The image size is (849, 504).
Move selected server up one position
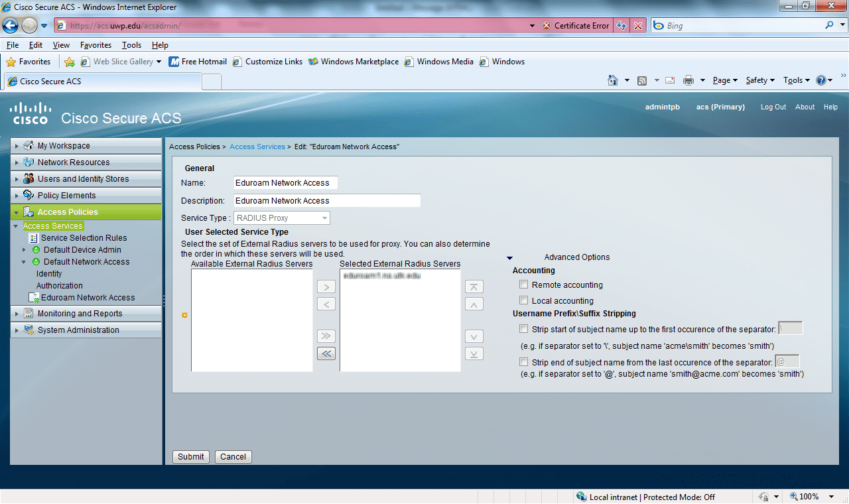474,304
